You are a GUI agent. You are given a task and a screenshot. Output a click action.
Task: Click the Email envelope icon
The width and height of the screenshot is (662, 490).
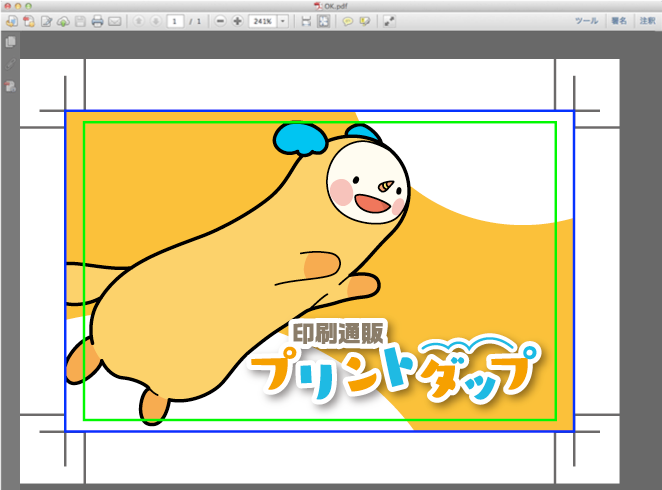pos(115,21)
